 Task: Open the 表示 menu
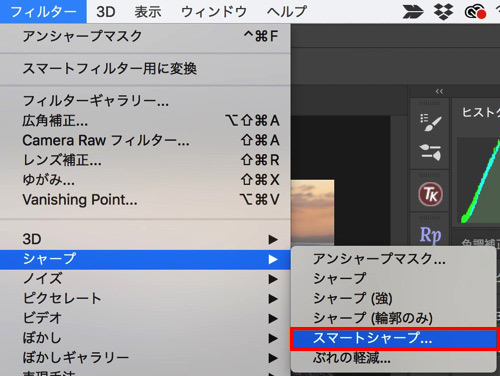(x=148, y=12)
